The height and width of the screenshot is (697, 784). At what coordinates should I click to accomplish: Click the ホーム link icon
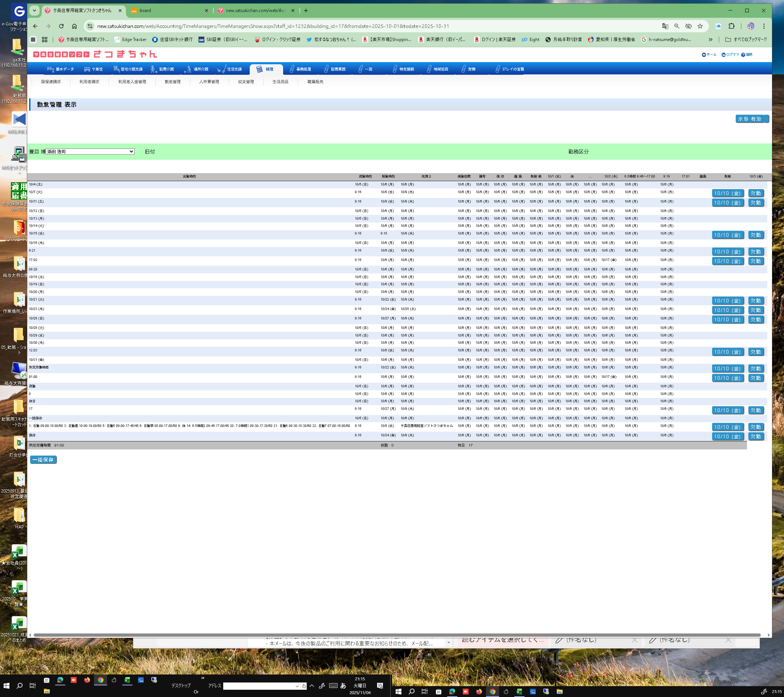703,54
